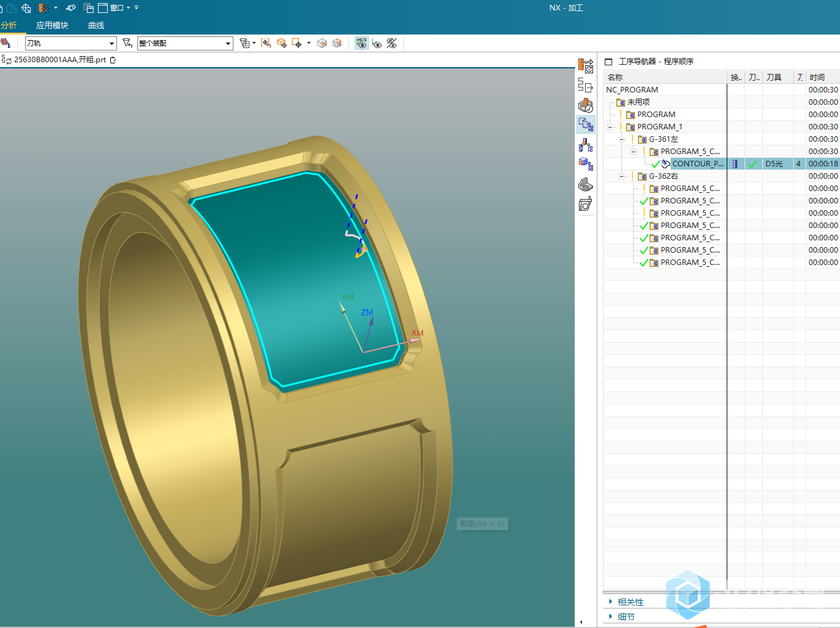
Task: Select the G-362右 group node
Action: (x=663, y=176)
